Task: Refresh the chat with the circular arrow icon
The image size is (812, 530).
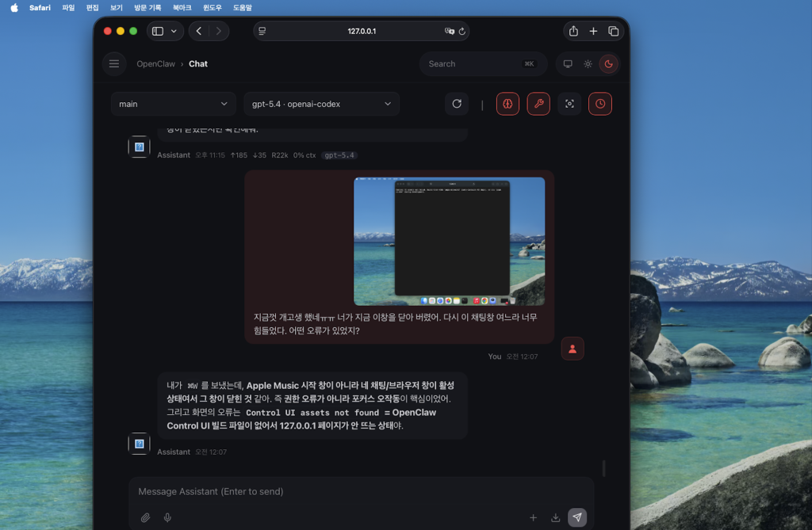Action: 457,104
